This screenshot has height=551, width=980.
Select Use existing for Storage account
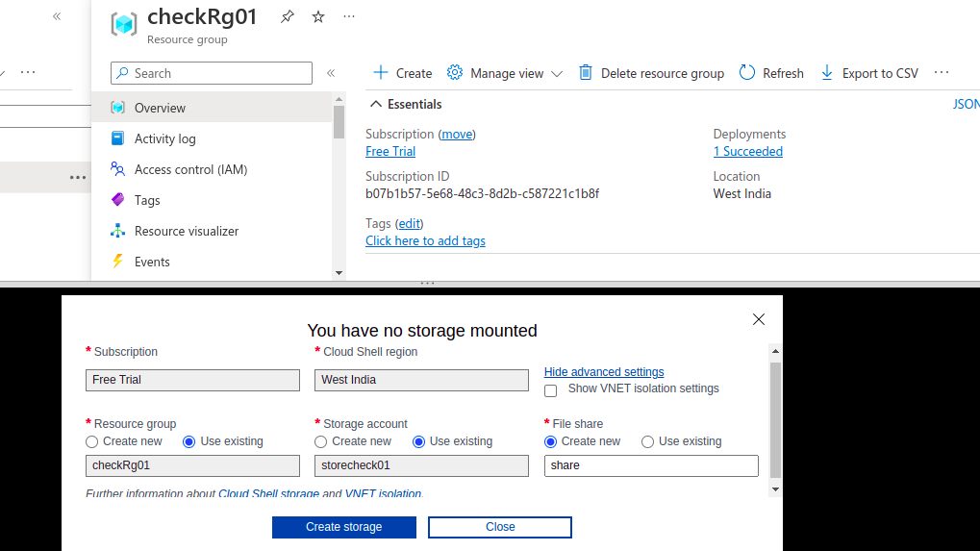[418, 441]
